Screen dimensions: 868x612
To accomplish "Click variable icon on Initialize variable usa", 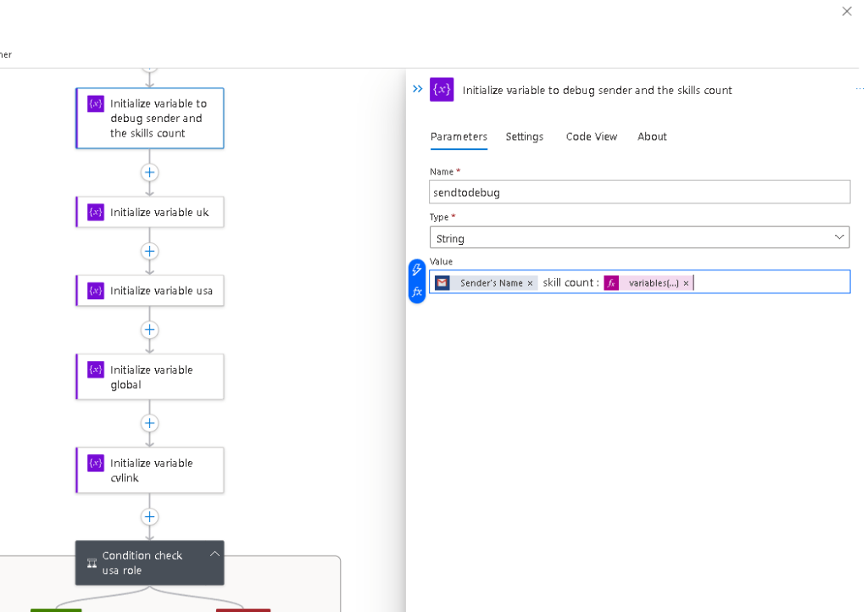I will coord(96,291).
